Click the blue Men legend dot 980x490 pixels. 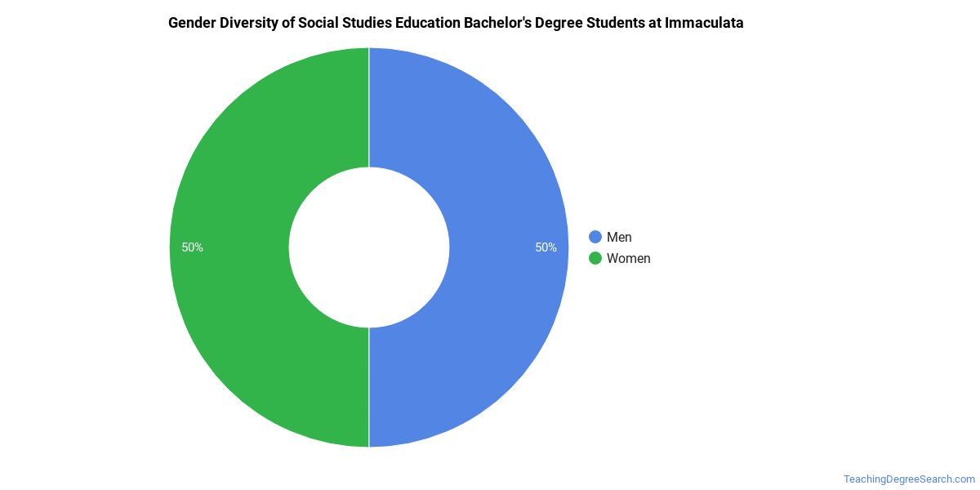click(x=595, y=237)
